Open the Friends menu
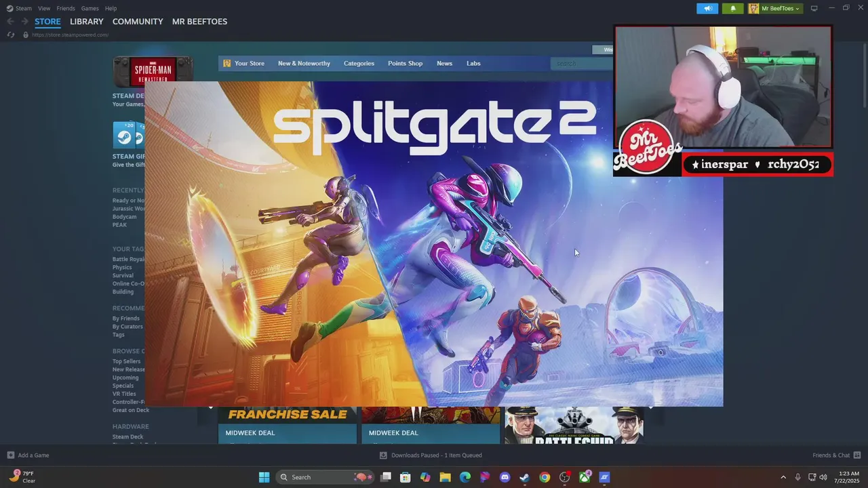 click(66, 8)
